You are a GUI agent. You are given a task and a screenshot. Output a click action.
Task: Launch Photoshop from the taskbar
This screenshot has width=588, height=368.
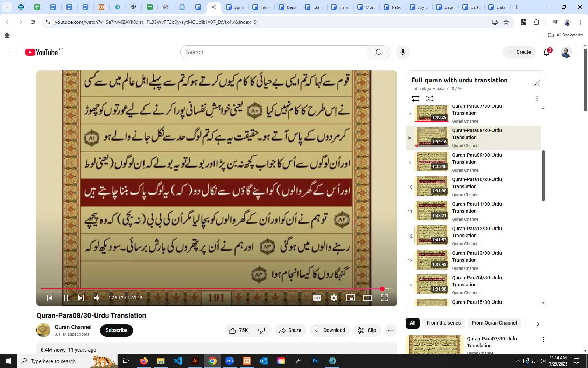(x=315, y=361)
